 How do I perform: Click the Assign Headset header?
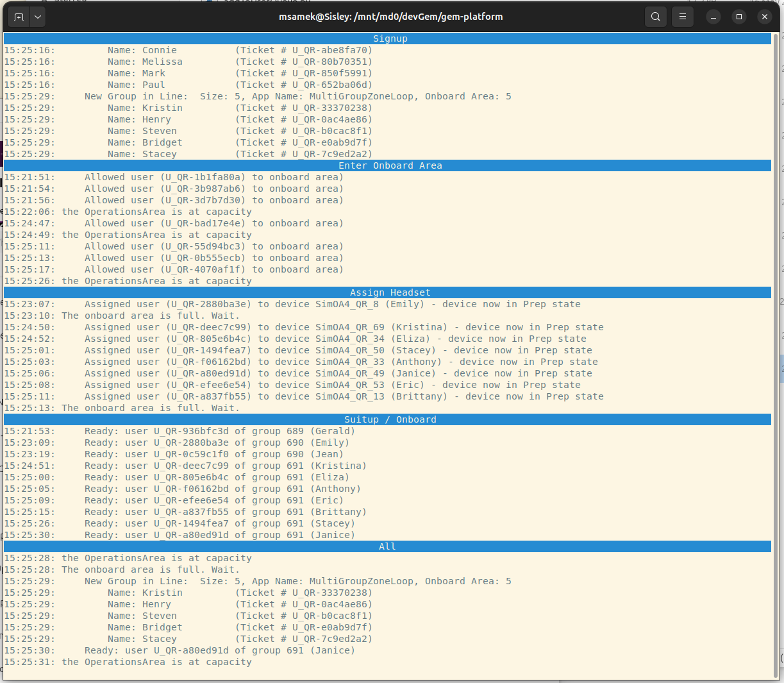pos(390,292)
